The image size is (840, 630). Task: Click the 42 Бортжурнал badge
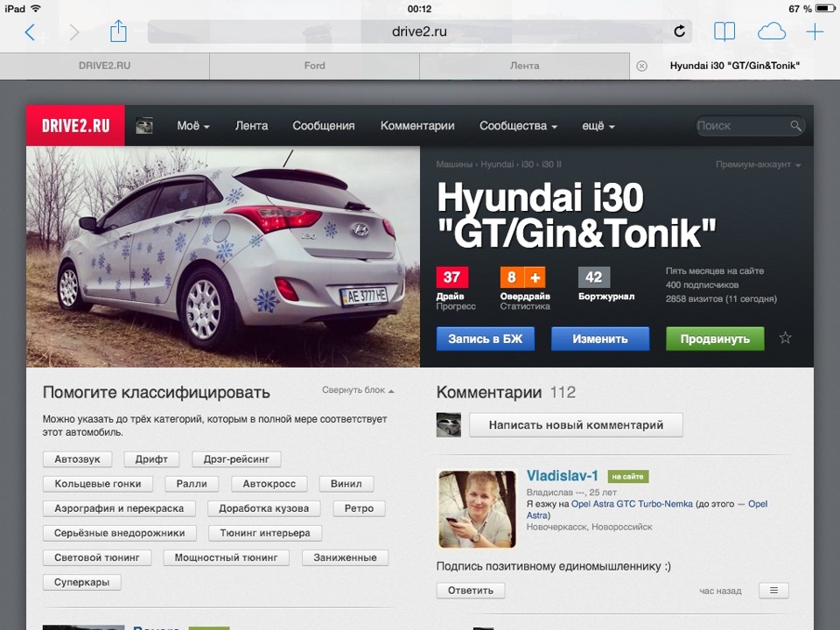click(593, 277)
